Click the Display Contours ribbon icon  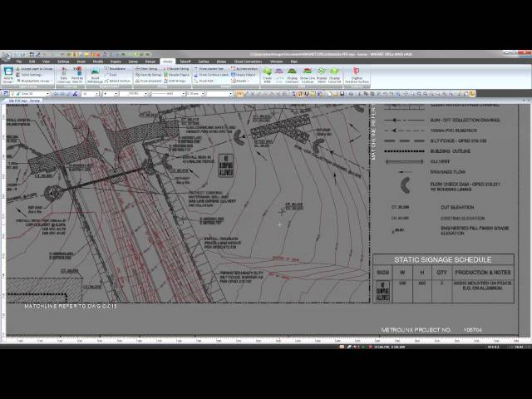(x=292, y=75)
